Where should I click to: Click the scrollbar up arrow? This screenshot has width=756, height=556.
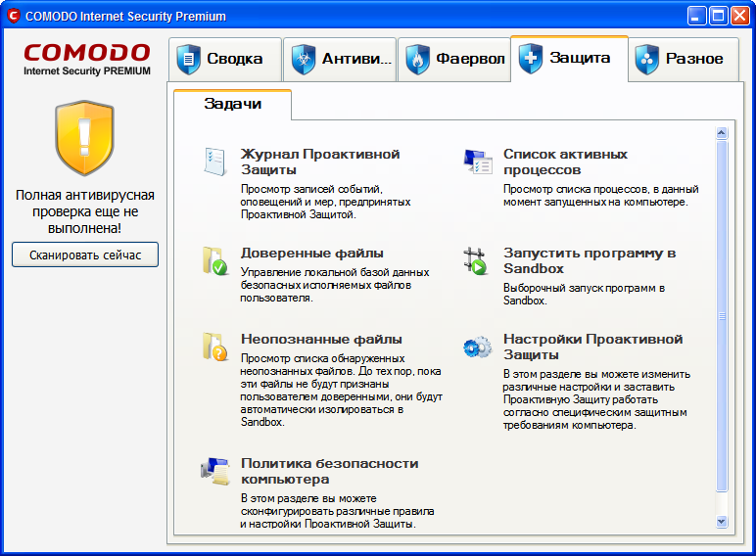722,133
